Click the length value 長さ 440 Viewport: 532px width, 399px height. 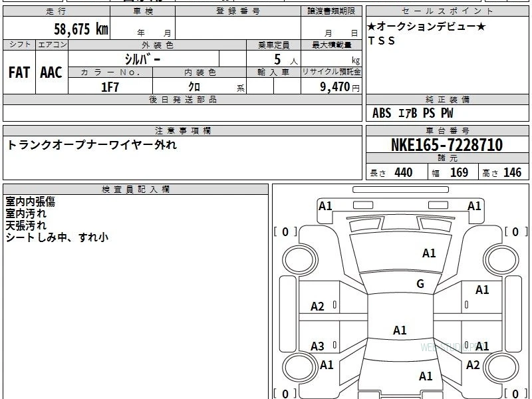391,173
